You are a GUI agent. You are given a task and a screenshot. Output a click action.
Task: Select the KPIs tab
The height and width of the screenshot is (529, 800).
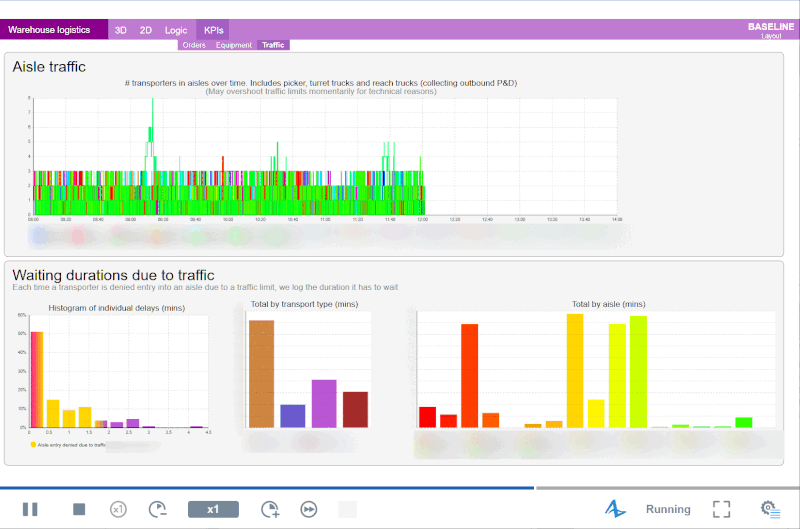point(214,30)
